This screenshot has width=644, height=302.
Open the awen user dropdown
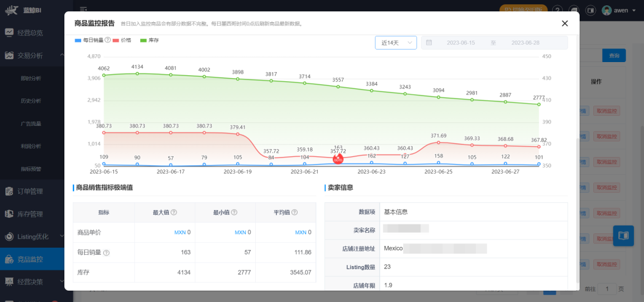[619, 10]
